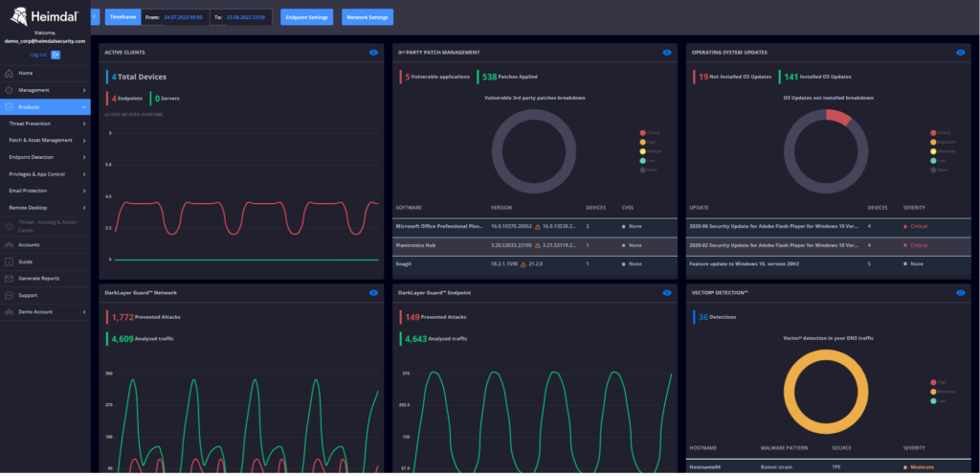Expand Patch & Asset Management chevron
This screenshot has height=476, width=980.
coord(84,140)
